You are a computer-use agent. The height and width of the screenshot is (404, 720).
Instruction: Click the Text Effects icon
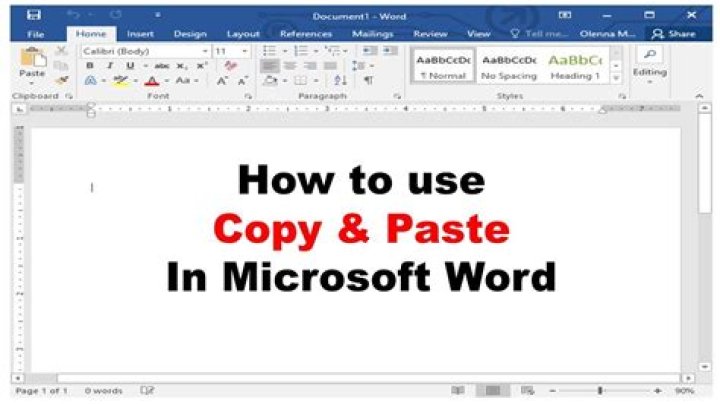(x=91, y=81)
